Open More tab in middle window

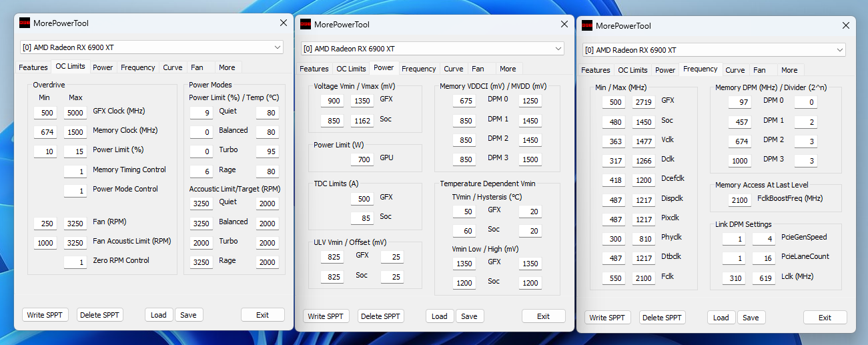pyautogui.click(x=508, y=69)
